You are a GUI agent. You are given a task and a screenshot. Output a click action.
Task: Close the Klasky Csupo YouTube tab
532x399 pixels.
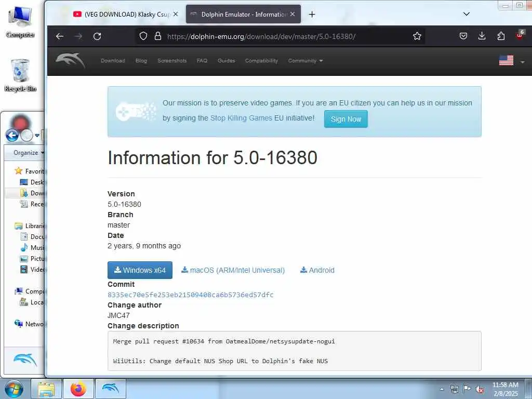[176, 14]
